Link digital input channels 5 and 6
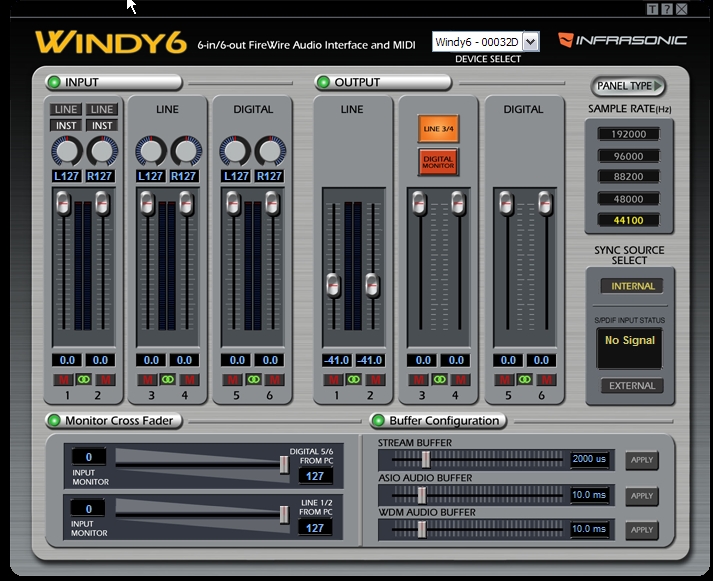 pos(253,380)
